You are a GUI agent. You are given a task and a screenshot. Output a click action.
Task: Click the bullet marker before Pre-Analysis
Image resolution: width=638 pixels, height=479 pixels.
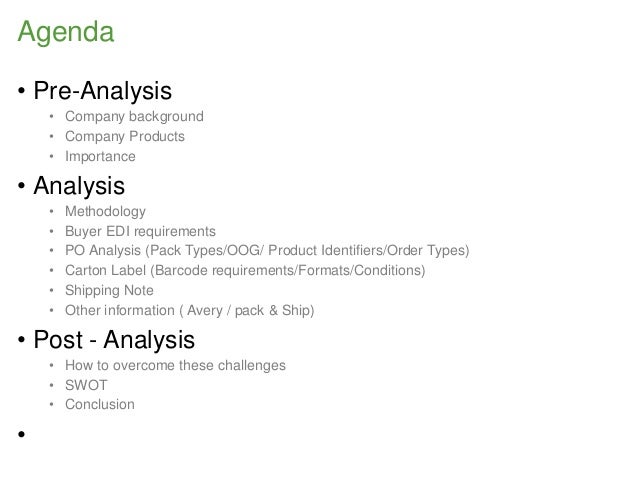(22, 91)
